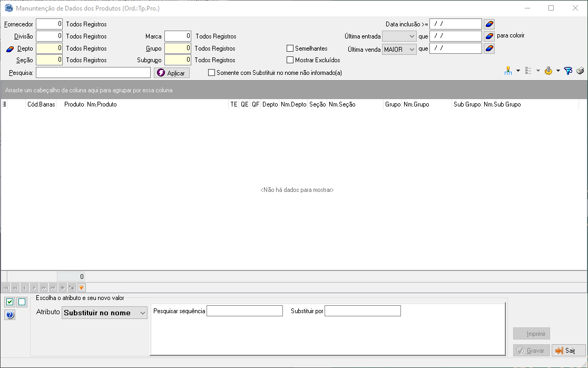Click previous record arrow in navigator
This screenshot has width=588, height=368.
25,288
